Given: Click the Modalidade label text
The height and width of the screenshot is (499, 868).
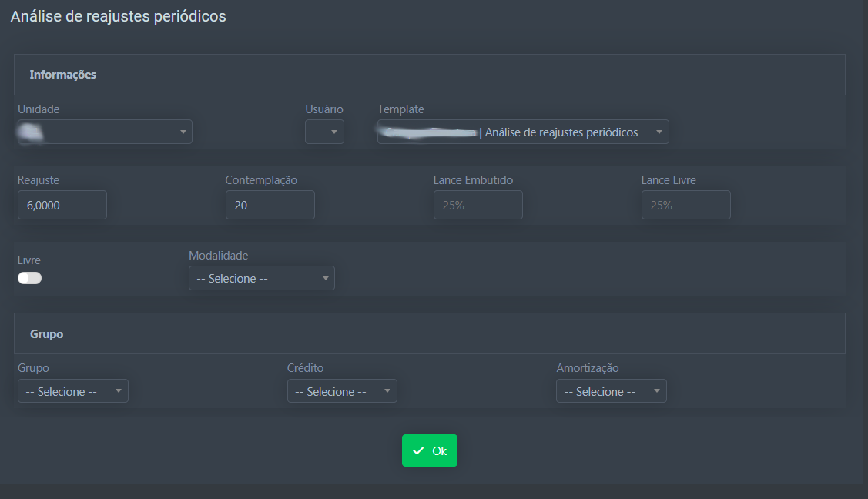Looking at the screenshot, I should [219, 256].
